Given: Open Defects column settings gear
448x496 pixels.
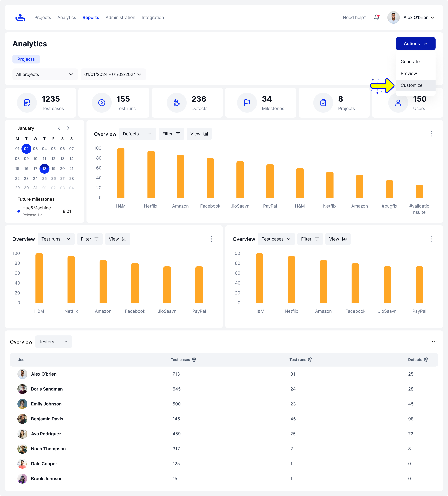Looking at the screenshot, I should [426, 360].
